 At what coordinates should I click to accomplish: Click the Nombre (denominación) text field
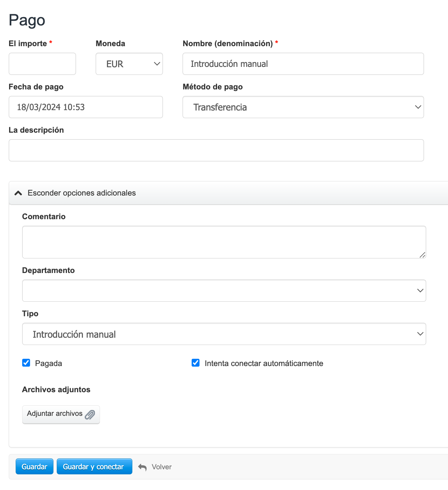point(303,64)
